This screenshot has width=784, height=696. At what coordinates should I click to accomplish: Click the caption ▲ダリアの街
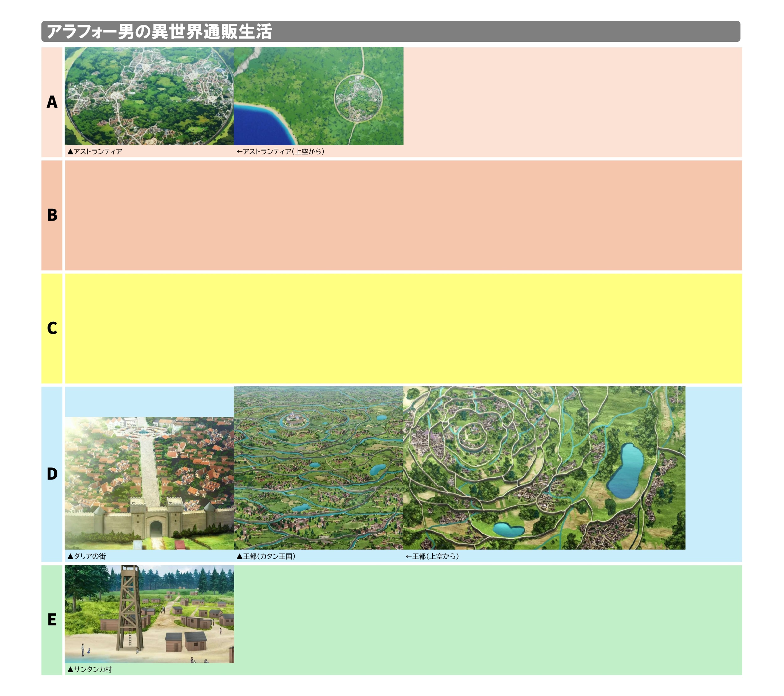[87, 556]
